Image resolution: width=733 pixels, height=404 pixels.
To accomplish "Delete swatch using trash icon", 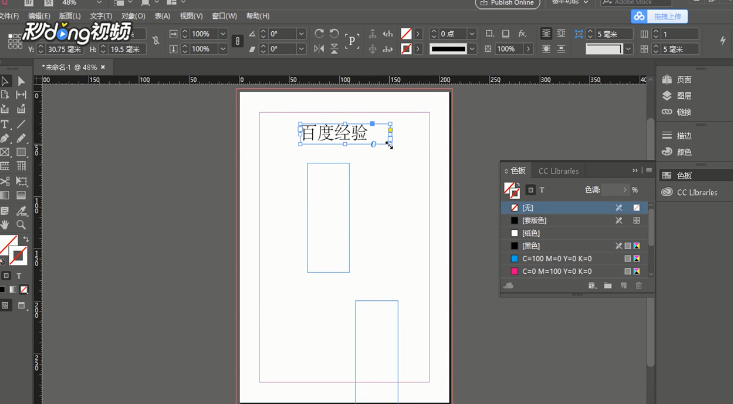I will pos(639,285).
